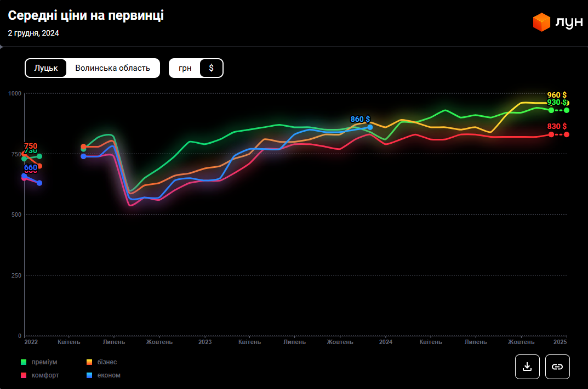Click the 2023 label on the time axis
The image size is (588, 389).
[x=204, y=342]
